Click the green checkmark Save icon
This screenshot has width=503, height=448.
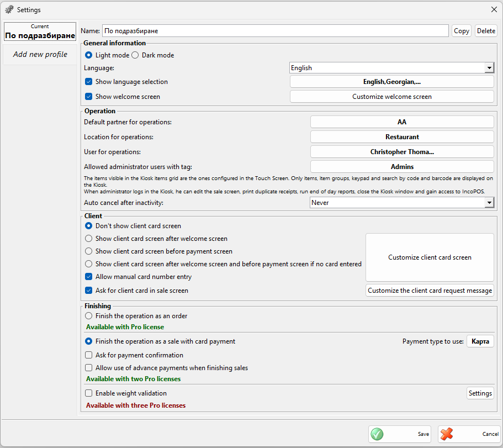[x=377, y=434]
